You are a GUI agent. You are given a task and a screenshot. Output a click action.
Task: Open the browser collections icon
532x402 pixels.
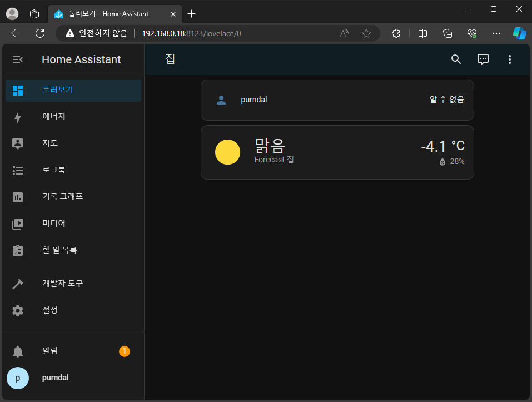(x=447, y=33)
